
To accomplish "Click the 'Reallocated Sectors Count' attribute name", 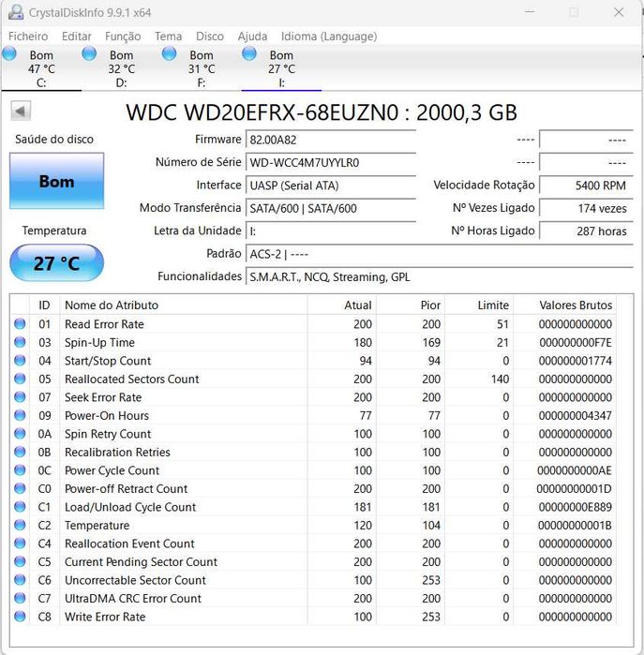I will click(x=131, y=379).
